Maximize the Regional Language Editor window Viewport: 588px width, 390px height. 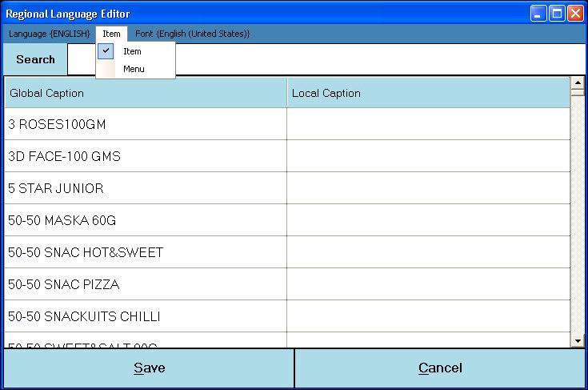[557, 14]
